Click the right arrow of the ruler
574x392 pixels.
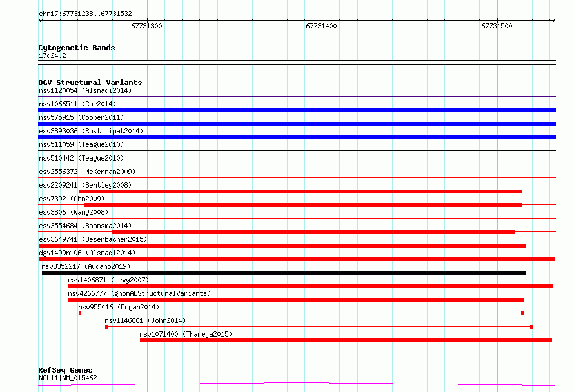click(553, 20)
